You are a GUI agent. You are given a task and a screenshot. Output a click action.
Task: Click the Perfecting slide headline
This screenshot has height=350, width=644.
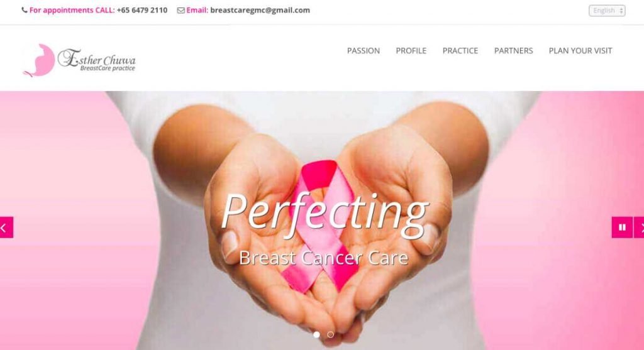coord(325,212)
